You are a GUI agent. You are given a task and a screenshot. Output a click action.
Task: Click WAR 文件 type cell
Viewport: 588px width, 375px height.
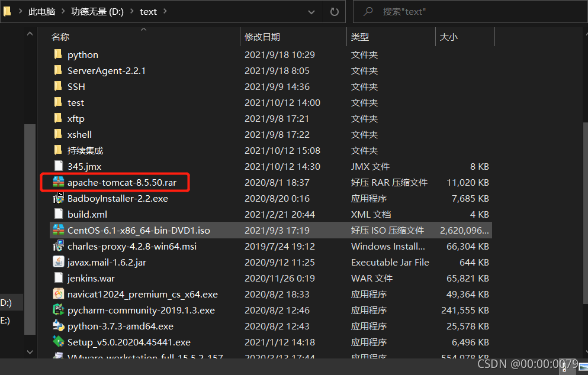coord(372,279)
